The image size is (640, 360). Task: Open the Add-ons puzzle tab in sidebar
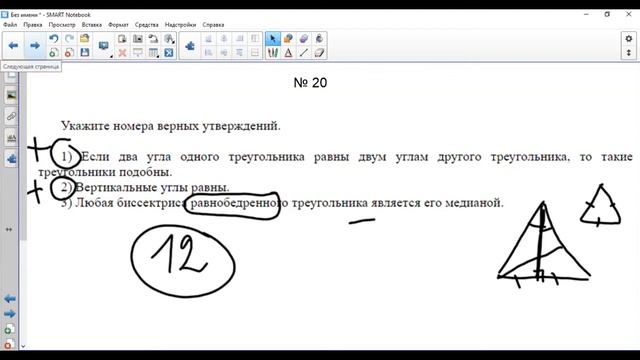coord(11,159)
